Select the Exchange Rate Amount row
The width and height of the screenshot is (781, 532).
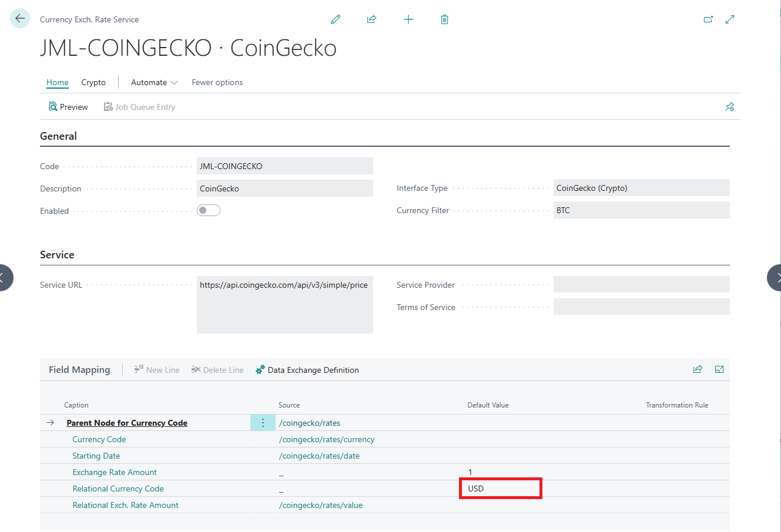[385, 472]
